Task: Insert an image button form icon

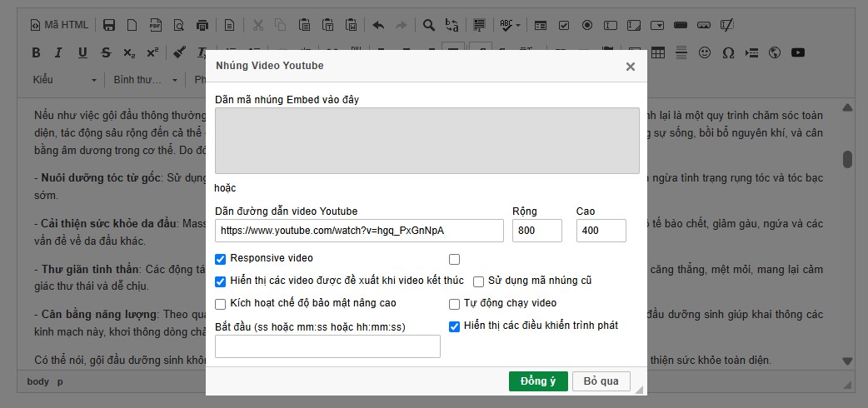Action: click(x=704, y=25)
